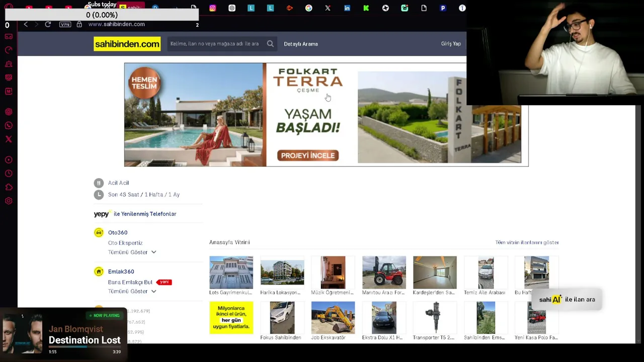Click the Milyonlarca ikinci el ürün yellow banner
This screenshot has height=362, width=644.
click(x=231, y=318)
